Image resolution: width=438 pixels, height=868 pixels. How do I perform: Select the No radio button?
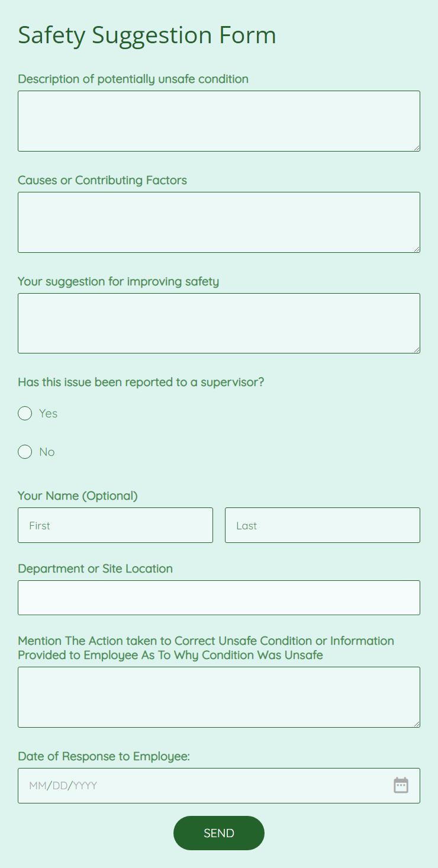point(25,452)
